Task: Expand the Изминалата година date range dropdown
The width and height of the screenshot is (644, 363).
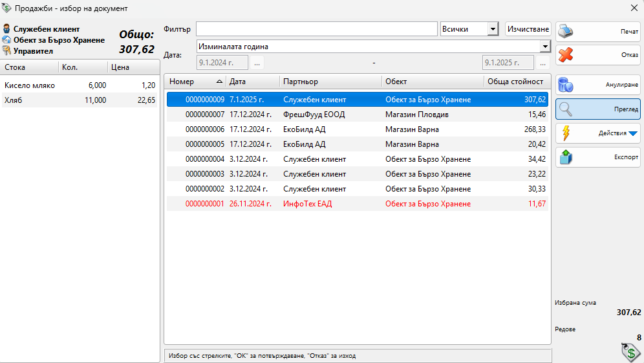Action: pos(544,47)
